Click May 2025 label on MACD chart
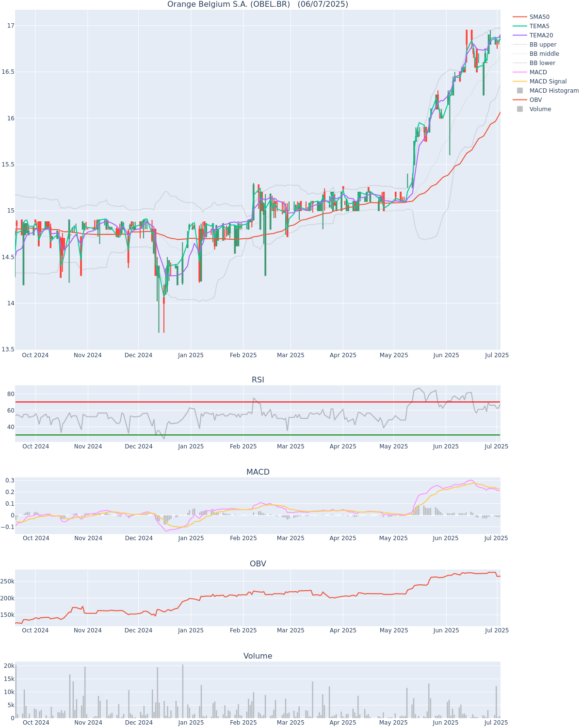The height and width of the screenshot is (728, 582). tap(393, 538)
